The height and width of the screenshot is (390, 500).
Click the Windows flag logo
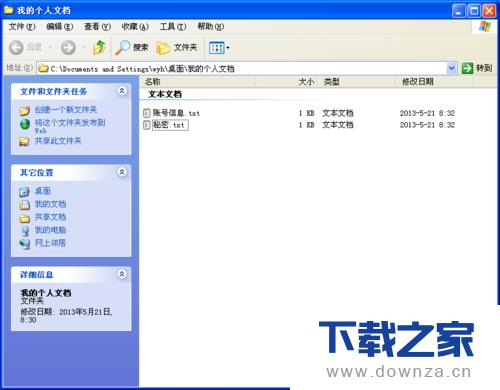[485, 27]
